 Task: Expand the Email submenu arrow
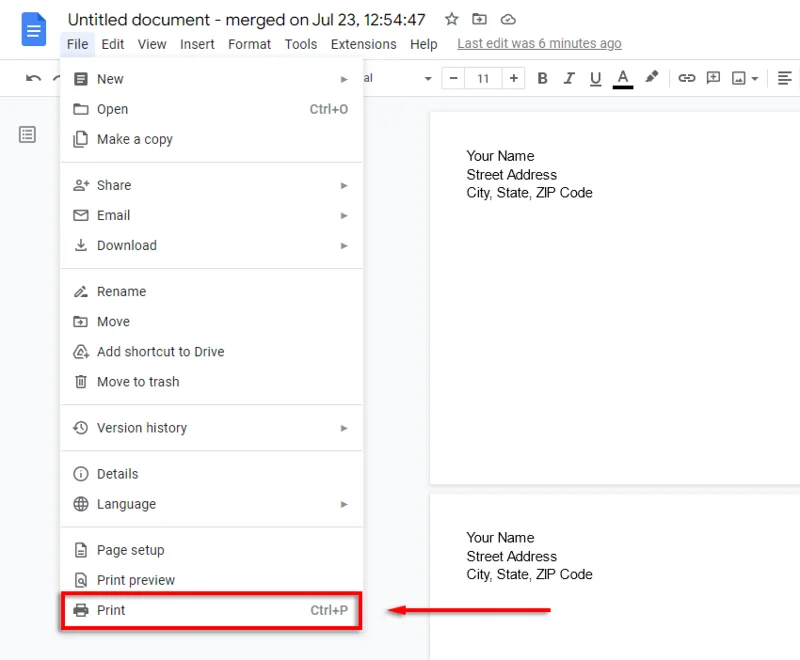click(x=344, y=215)
